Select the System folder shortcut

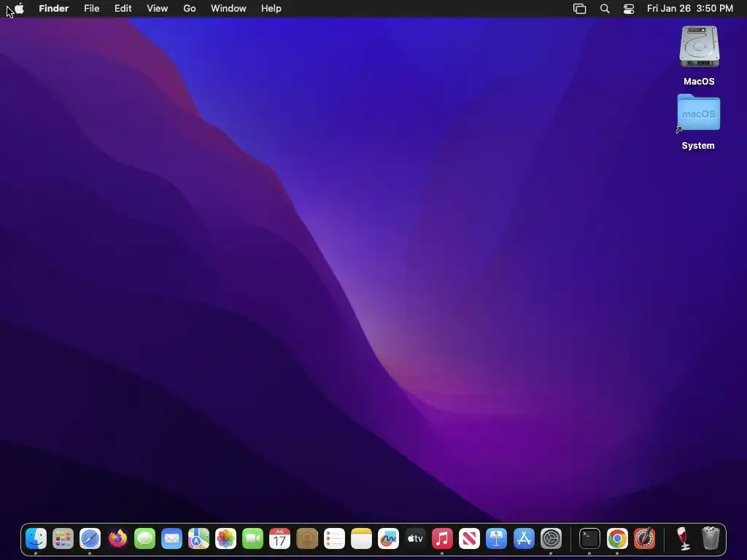698,113
